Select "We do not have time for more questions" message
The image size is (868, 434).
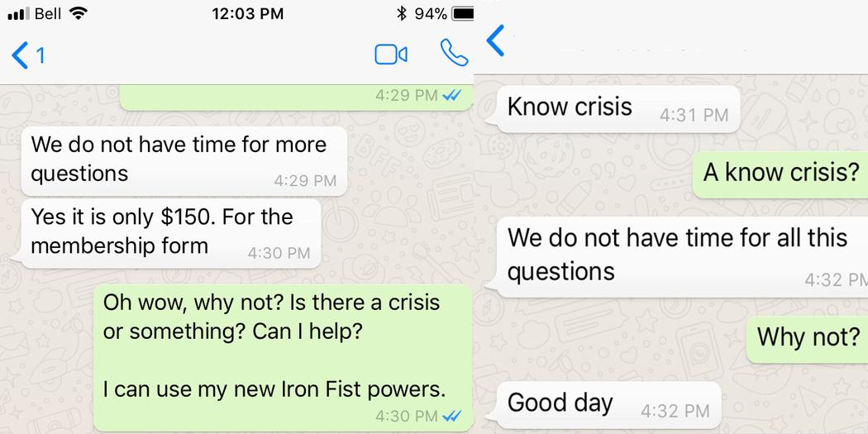coord(184,160)
